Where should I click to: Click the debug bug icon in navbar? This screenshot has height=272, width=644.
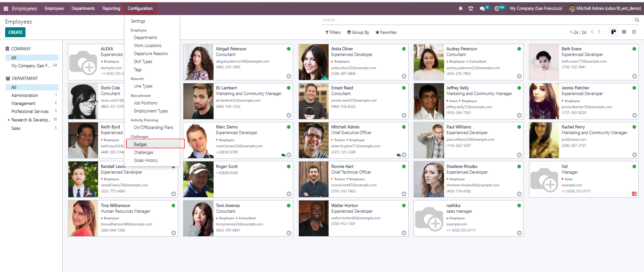[x=461, y=8]
